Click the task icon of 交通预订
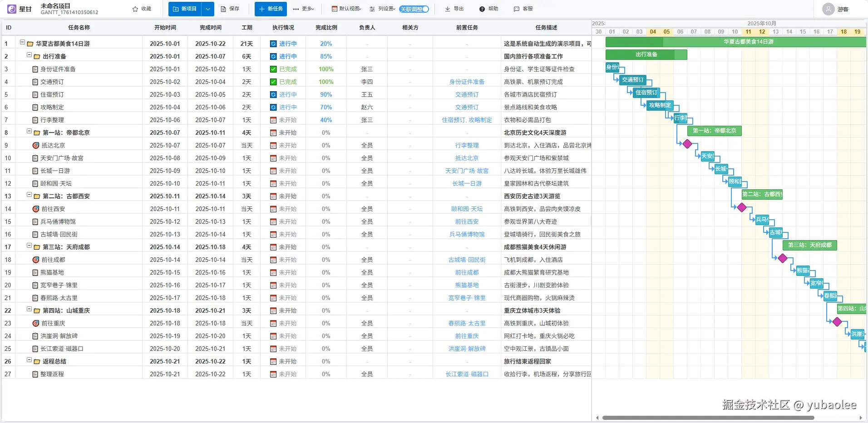 point(35,82)
